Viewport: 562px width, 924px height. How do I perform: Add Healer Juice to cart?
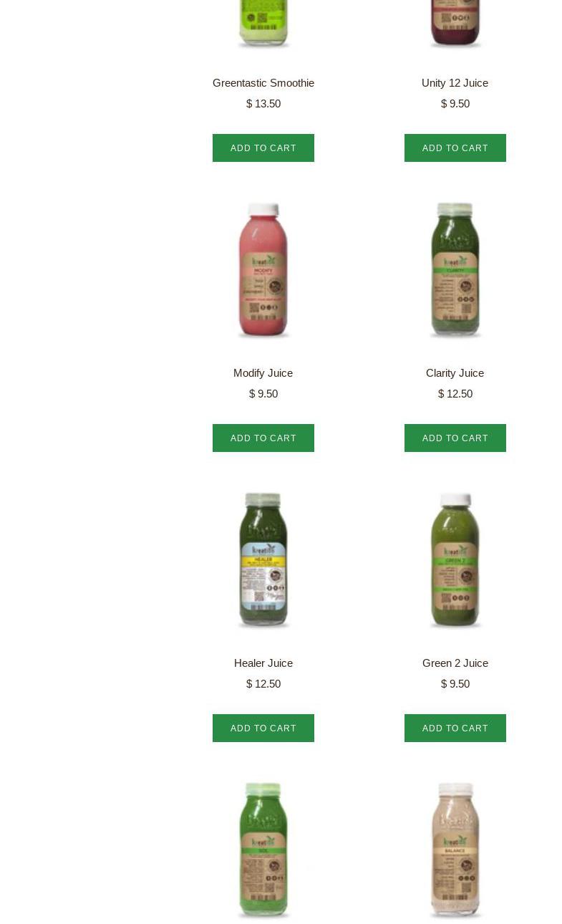(x=263, y=728)
